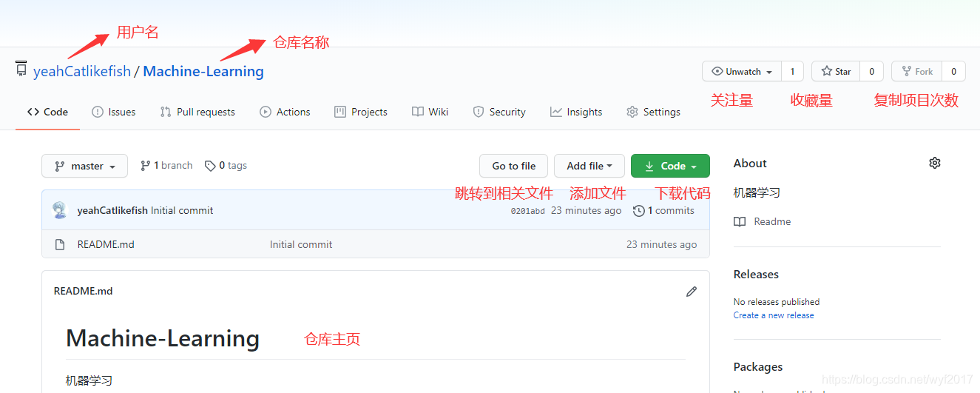Open the Issues tab
Screen dimensions: 980x393
click(x=114, y=112)
